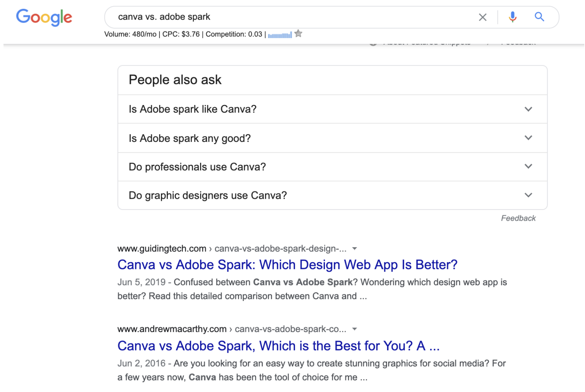Click Feedback below the People also ask box
The image size is (585, 392).
[518, 218]
